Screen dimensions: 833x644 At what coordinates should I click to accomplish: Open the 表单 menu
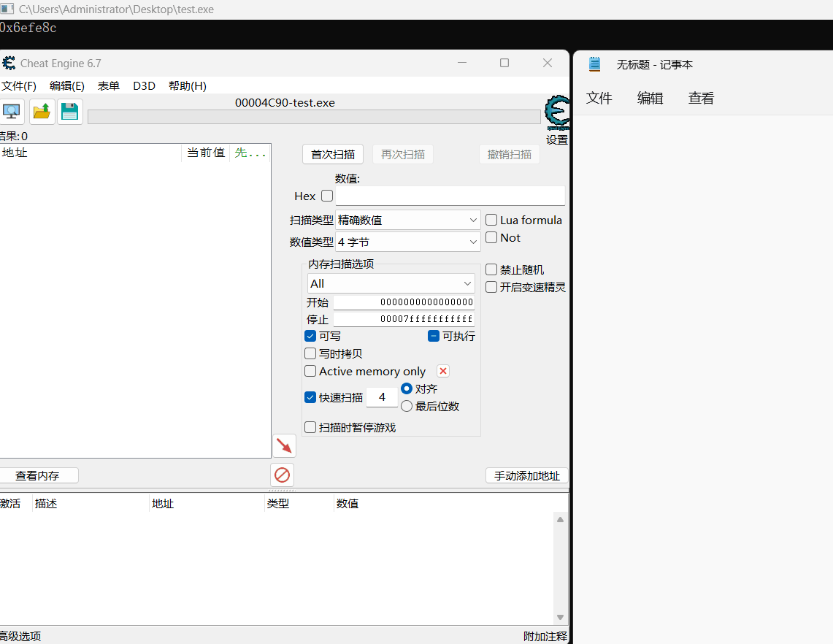108,86
